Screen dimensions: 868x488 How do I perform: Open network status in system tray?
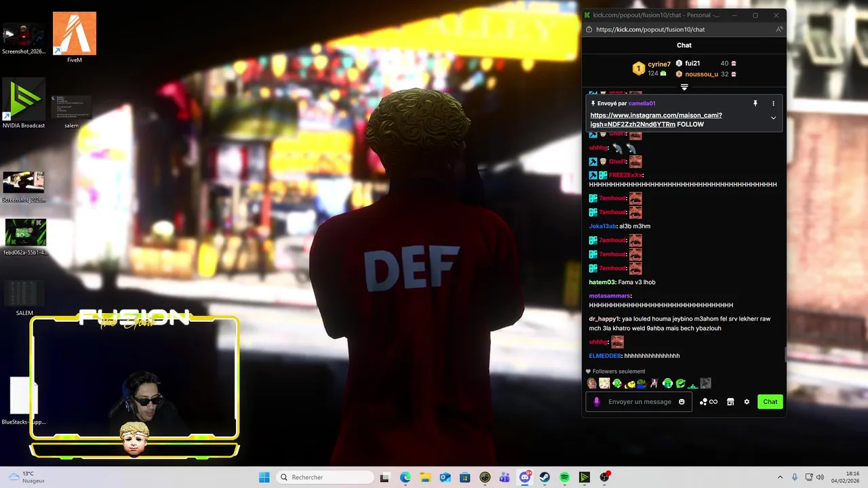pos(809,477)
